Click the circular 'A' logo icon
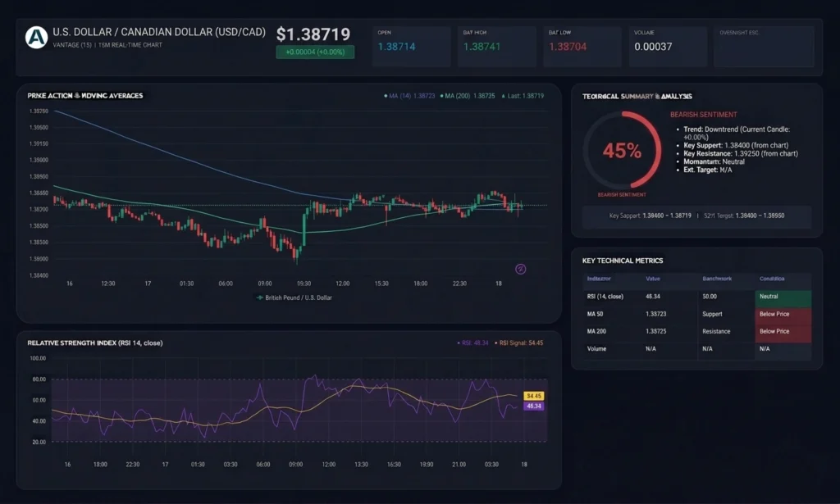Viewport: 840px width, 504px height. (x=36, y=38)
